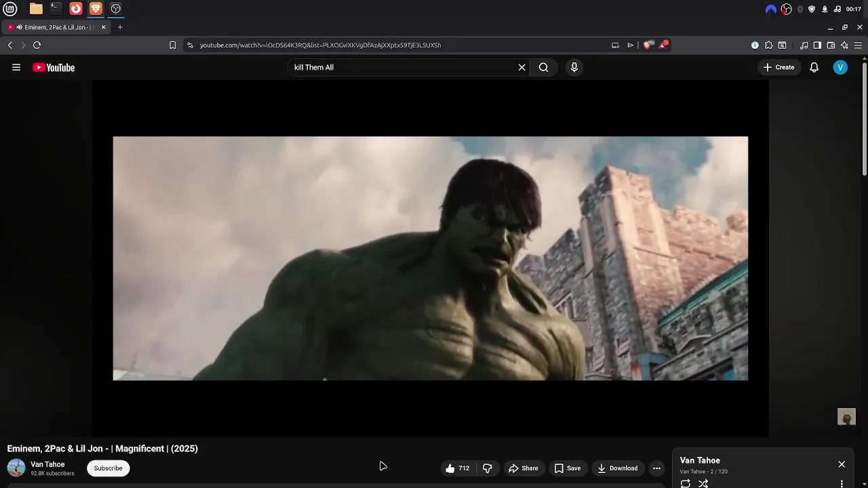
Task: Open the Van Tahoe channel avatar
Action: click(x=16, y=468)
